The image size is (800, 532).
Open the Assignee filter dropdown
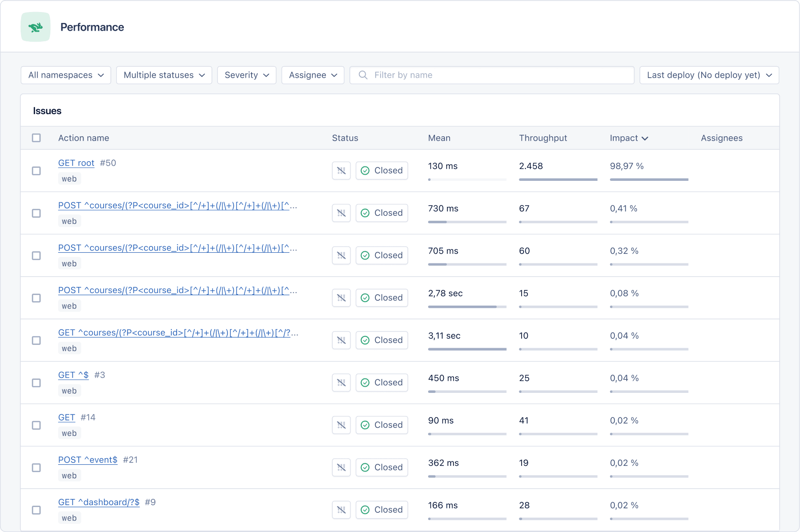313,75
